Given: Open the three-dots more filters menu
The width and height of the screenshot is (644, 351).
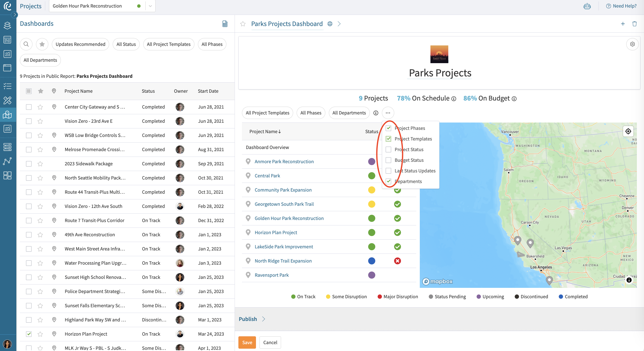Looking at the screenshot, I should (x=388, y=113).
